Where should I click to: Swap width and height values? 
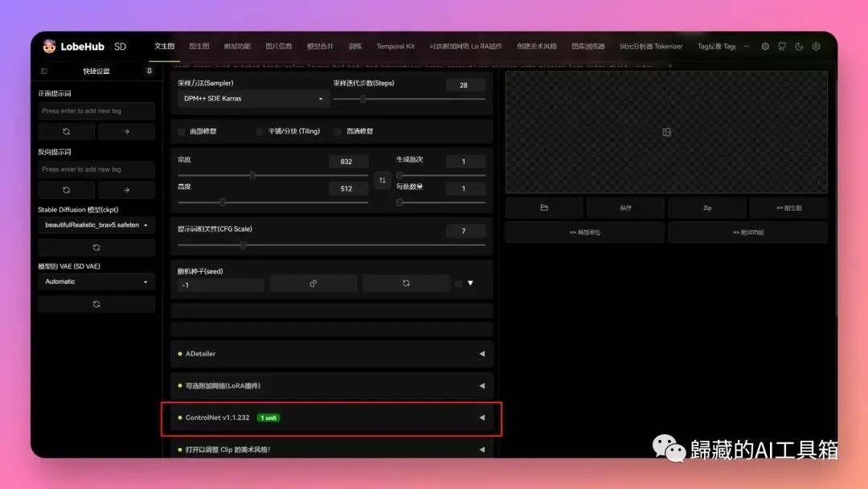tap(382, 180)
